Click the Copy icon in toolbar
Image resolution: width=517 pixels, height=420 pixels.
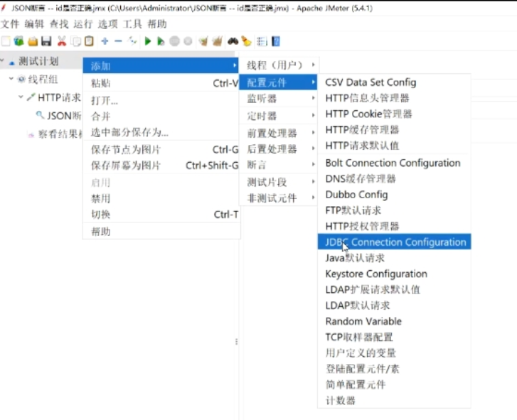coord(75,41)
